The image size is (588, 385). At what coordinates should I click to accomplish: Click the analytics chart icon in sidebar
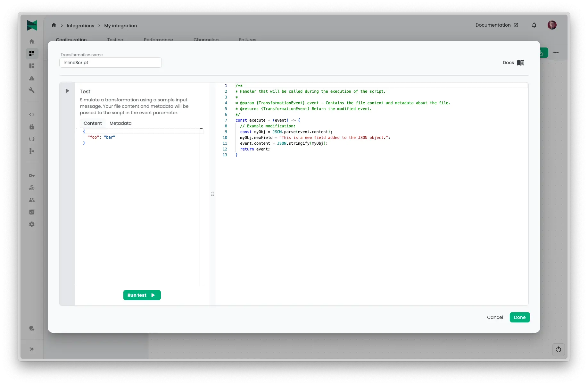point(32,212)
